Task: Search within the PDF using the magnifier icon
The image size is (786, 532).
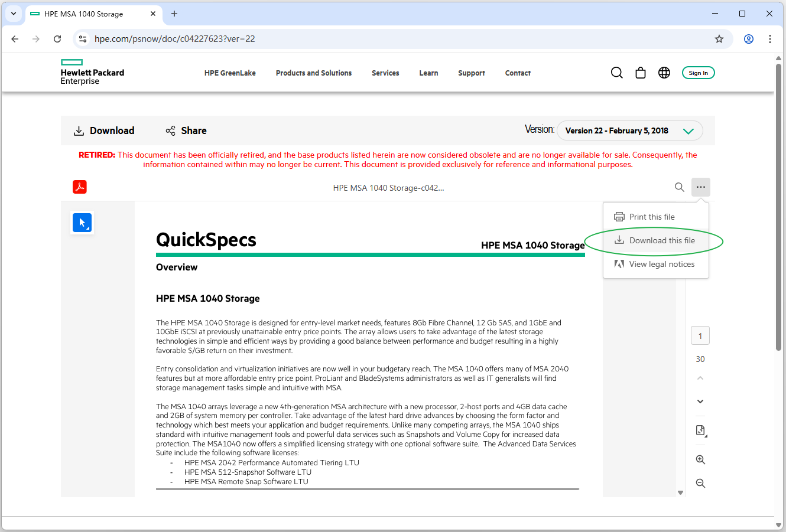Action: pos(680,187)
